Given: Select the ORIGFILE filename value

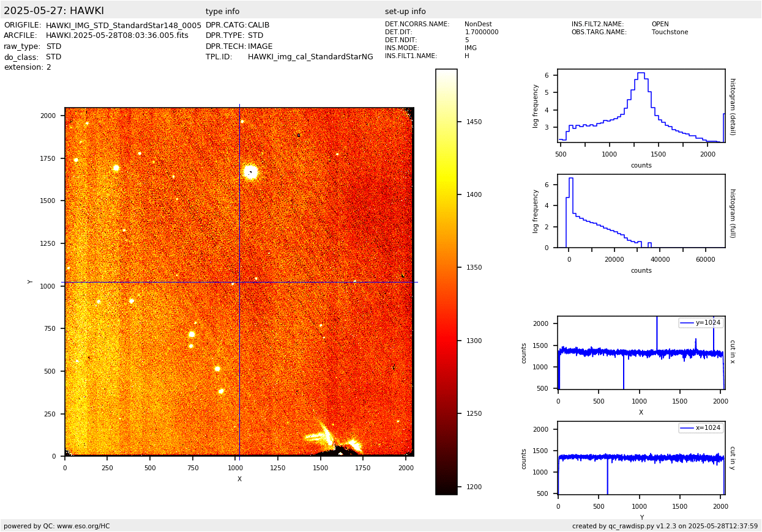Looking at the screenshot, I should point(124,25).
